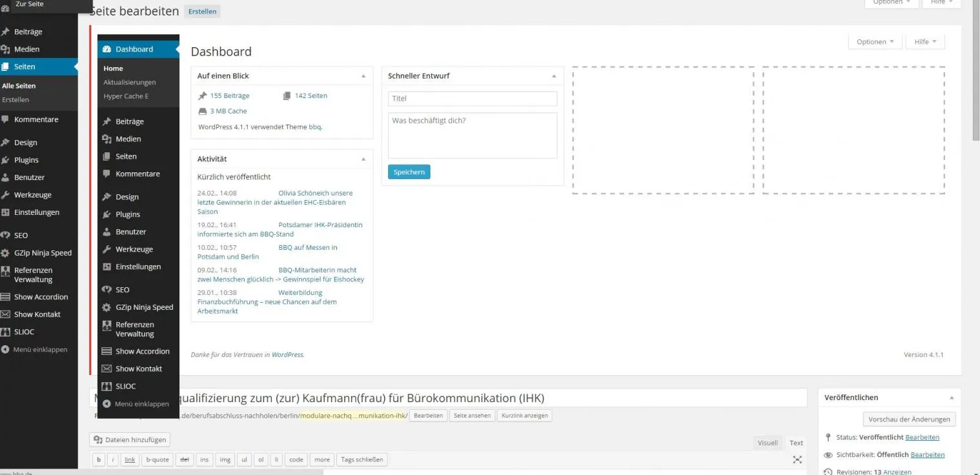The image size is (980, 475).
Task: Click the Kommentare icon in the inner Dashboard sidebar
Action: [107, 174]
